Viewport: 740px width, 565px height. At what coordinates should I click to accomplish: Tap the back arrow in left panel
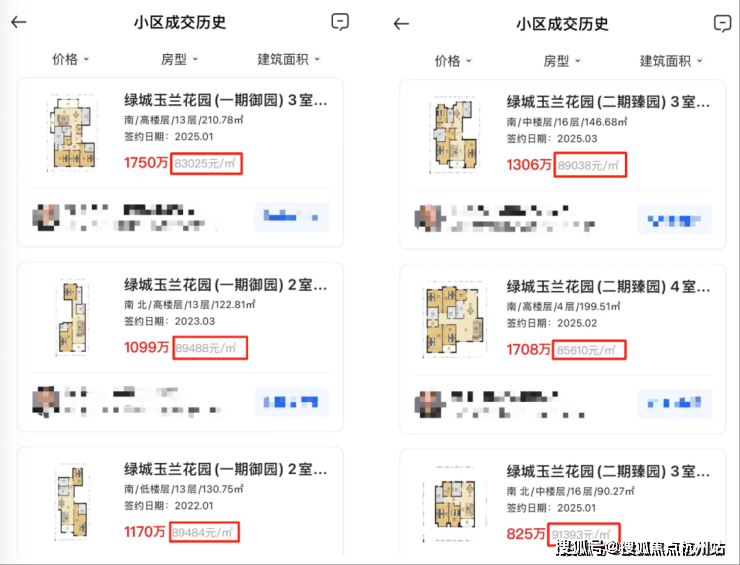pos(19,22)
